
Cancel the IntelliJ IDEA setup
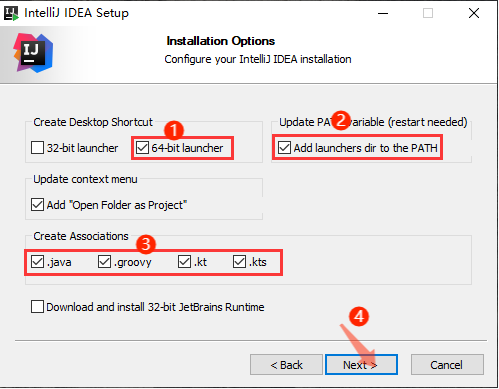pyautogui.click(x=447, y=365)
